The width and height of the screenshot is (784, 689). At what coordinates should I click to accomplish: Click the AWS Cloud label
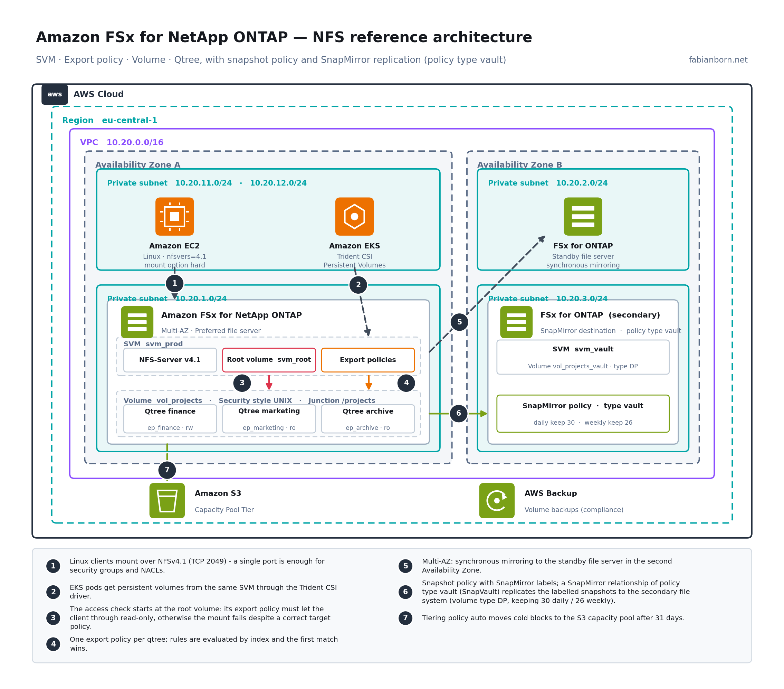pos(98,94)
